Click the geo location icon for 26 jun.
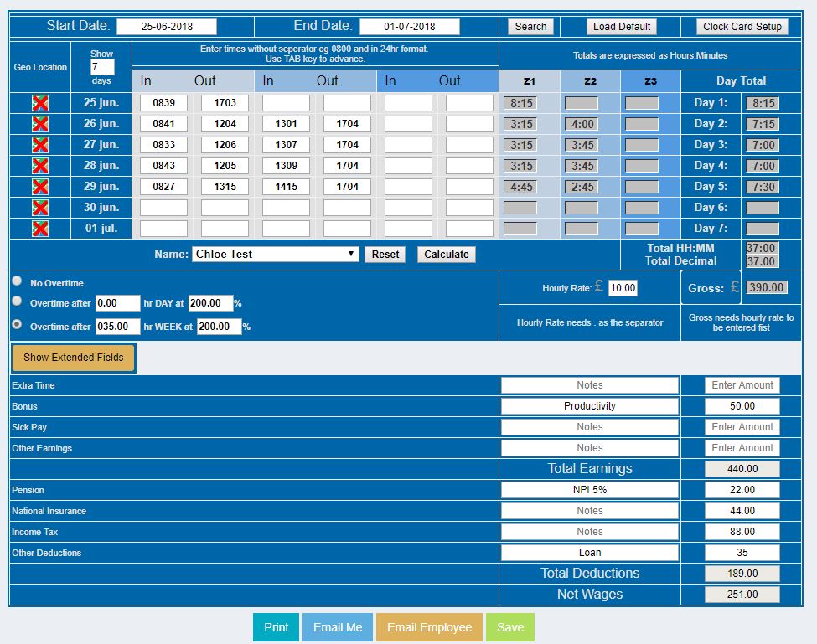817x644 pixels. 39,124
